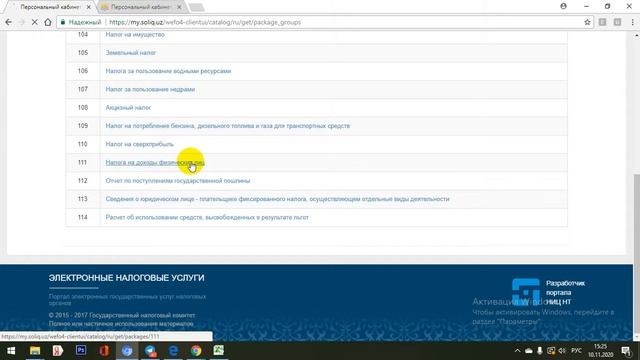Bookmark this page with the star
The height and width of the screenshot is (360, 640).
(x=587, y=22)
